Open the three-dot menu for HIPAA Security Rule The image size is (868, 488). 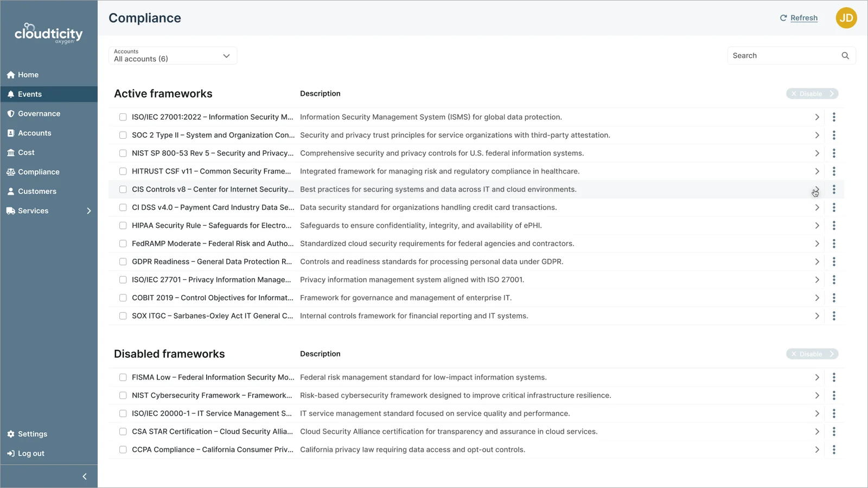coord(834,226)
